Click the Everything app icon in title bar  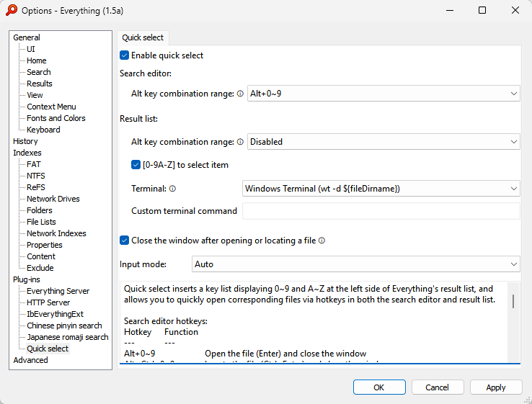click(12, 10)
